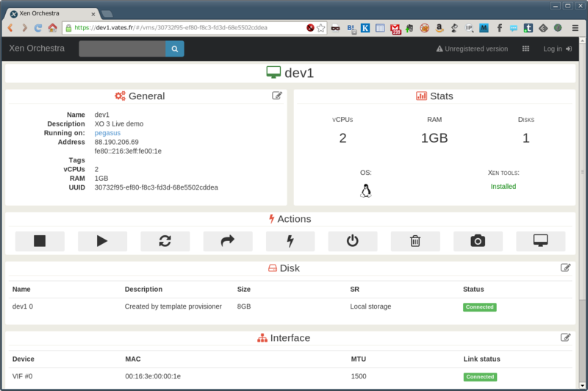This screenshot has height=391, width=588.
Task: Click the '1GB' RAM stat value
Action: [434, 138]
